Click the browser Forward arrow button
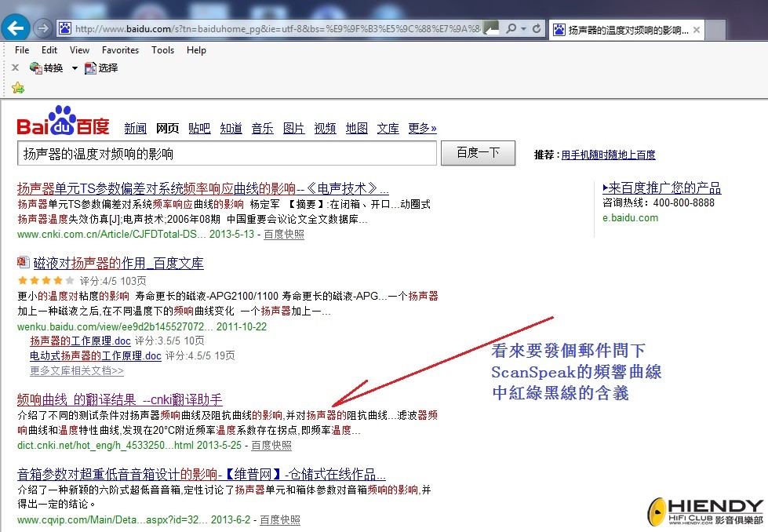The width and height of the screenshot is (768, 532). point(43,28)
